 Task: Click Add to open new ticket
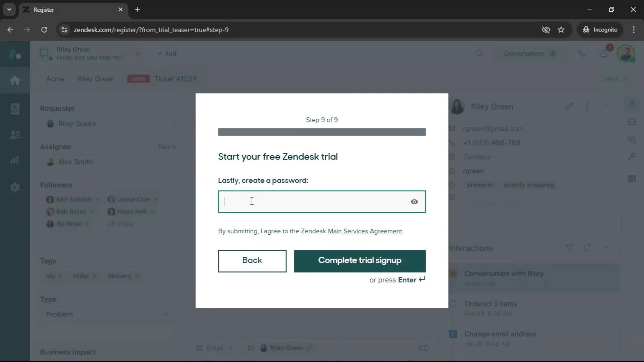click(167, 54)
